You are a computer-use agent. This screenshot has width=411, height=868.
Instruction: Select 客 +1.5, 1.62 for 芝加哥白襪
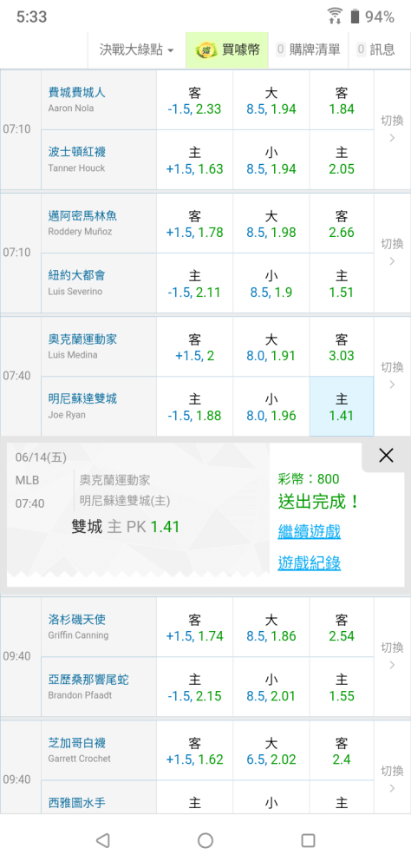click(195, 751)
